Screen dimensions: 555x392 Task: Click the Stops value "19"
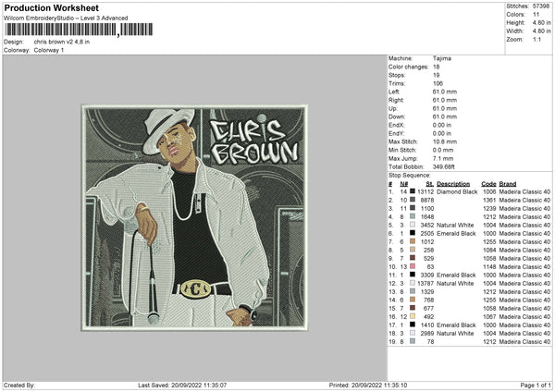[x=436, y=75]
